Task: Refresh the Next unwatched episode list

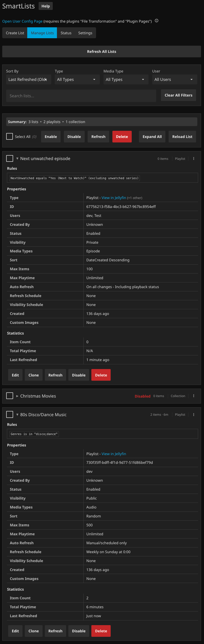Action: [x=55, y=375]
